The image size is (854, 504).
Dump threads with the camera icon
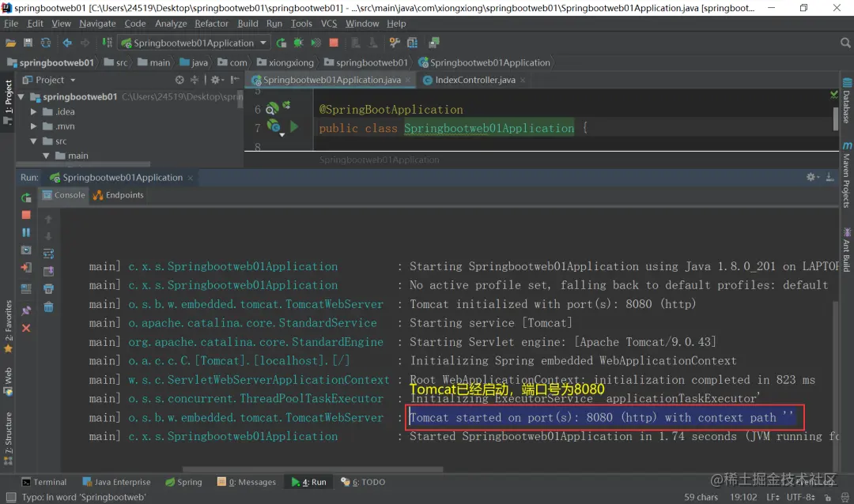click(x=26, y=250)
